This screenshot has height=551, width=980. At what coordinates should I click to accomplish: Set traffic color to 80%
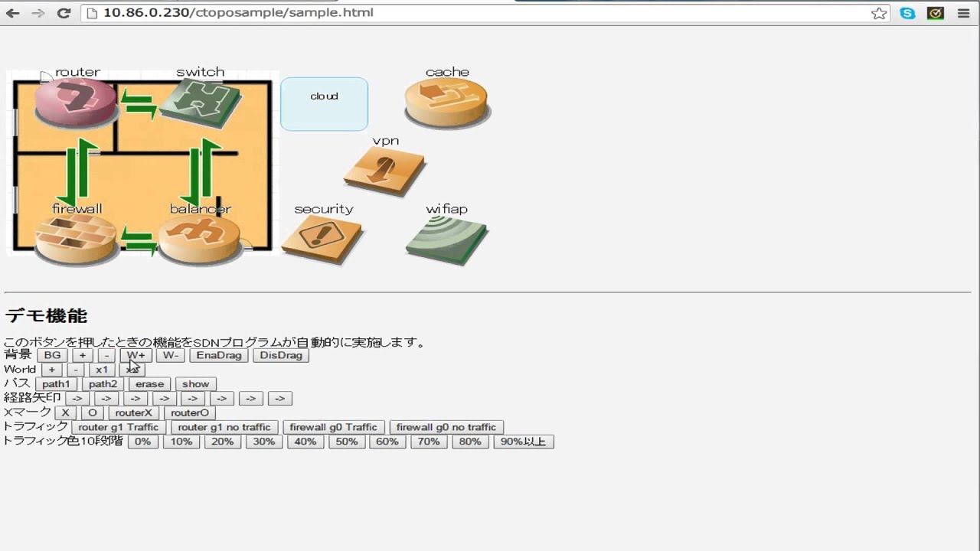470,442
